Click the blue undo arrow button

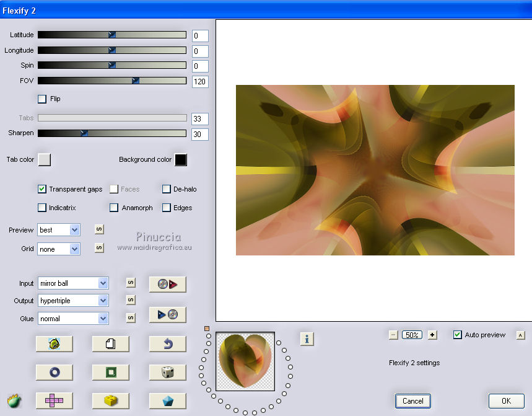168,344
